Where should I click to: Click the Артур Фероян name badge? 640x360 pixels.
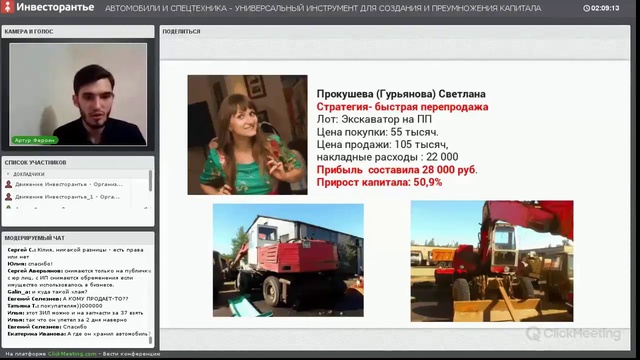[x=35, y=140]
